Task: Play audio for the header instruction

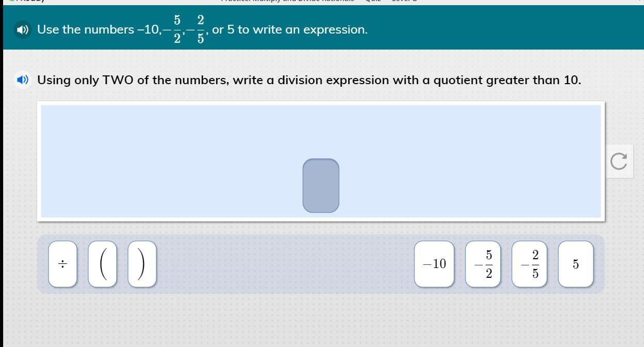Action: 23,29
